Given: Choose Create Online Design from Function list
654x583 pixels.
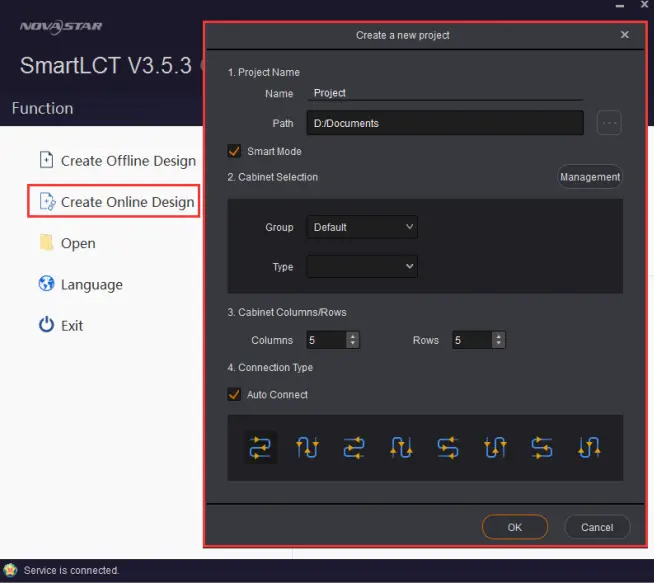Looking at the screenshot, I should [113, 201].
